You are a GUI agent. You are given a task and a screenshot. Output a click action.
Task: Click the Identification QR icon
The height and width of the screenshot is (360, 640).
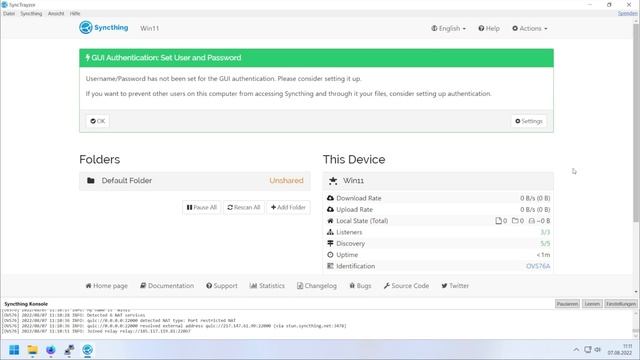[x=330, y=266]
